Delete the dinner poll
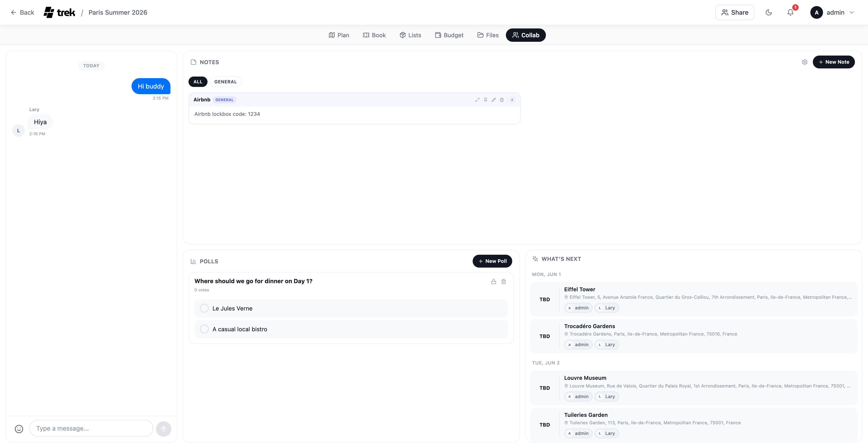Image resolution: width=868 pixels, height=448 pixels. [503, 281]
